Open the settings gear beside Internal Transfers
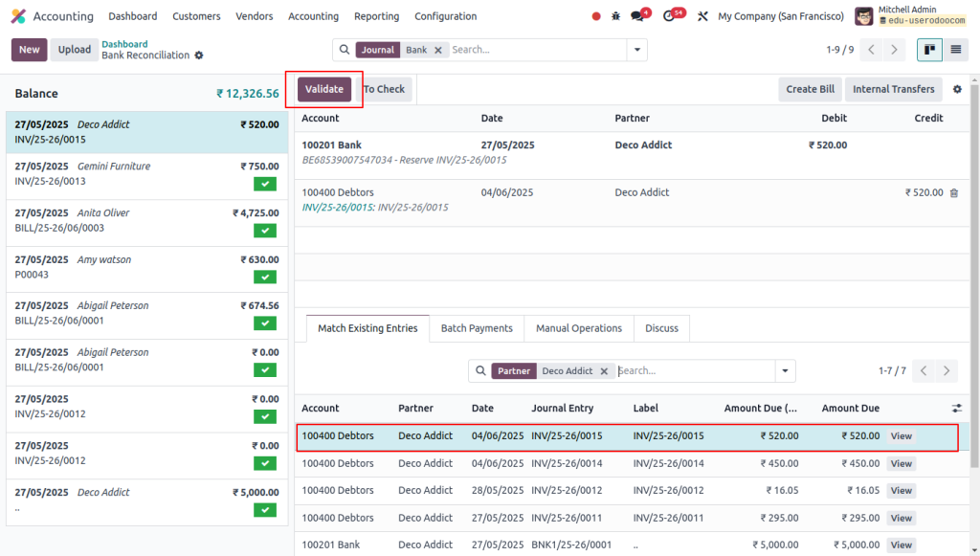 (957, 89)
